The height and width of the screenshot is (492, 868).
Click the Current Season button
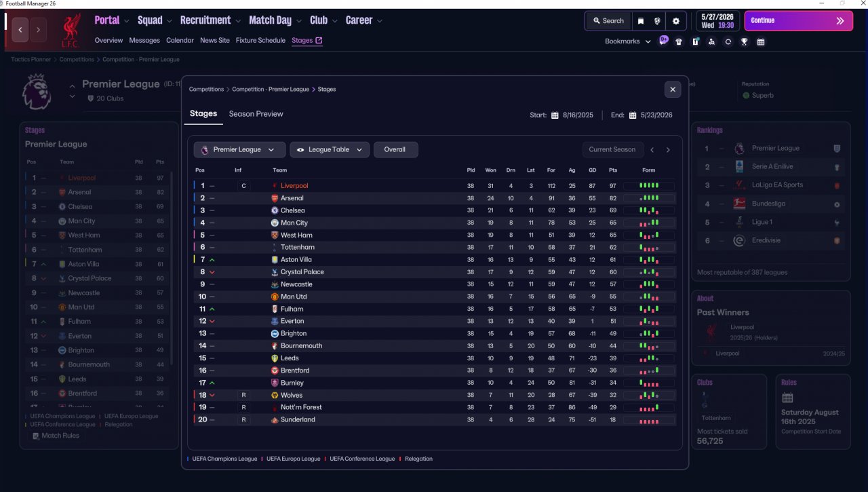(612, 150)
